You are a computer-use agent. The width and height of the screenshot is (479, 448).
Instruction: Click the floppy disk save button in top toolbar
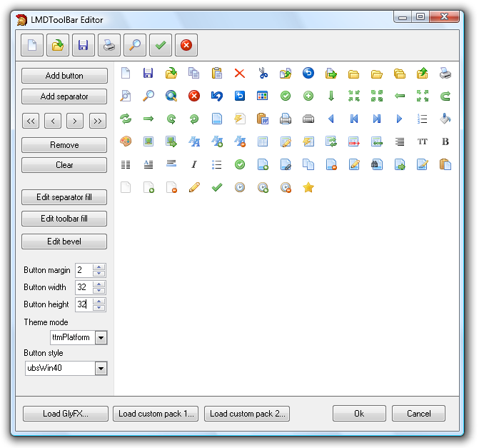83,46
